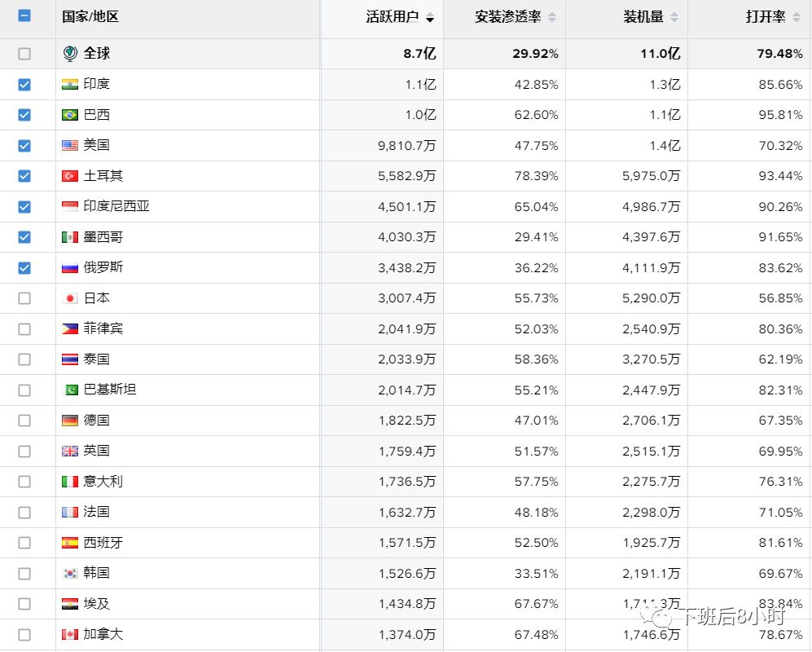This screenshot has width=812, height=652.
Task: Uncheck the 印度 row checkbox
Action: pos(24,84)
